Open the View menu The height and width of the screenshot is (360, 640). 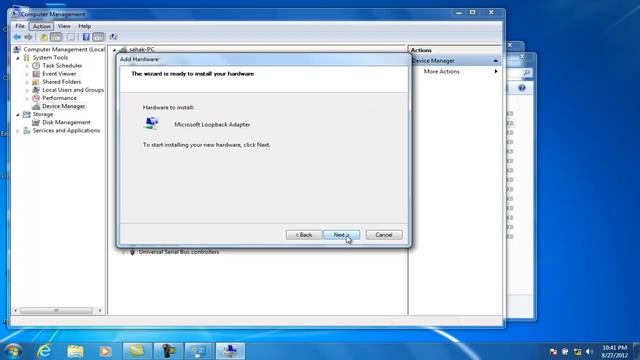click(x=64, y=26)
